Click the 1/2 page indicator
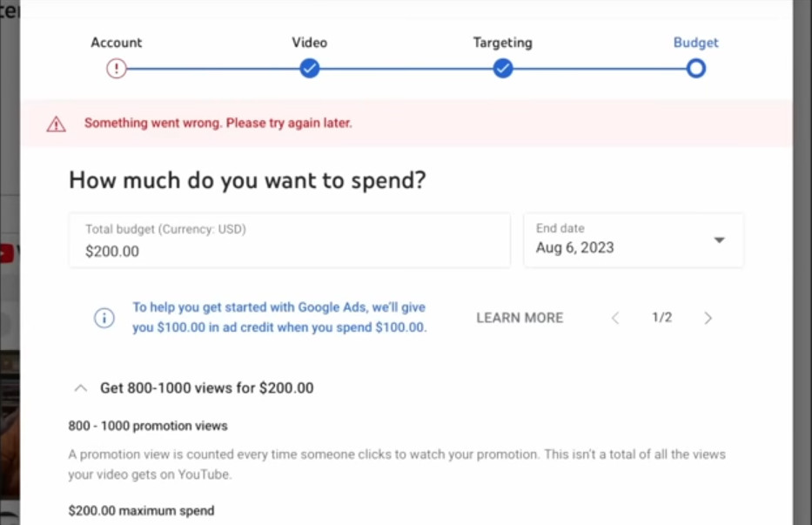 (661, 318)
